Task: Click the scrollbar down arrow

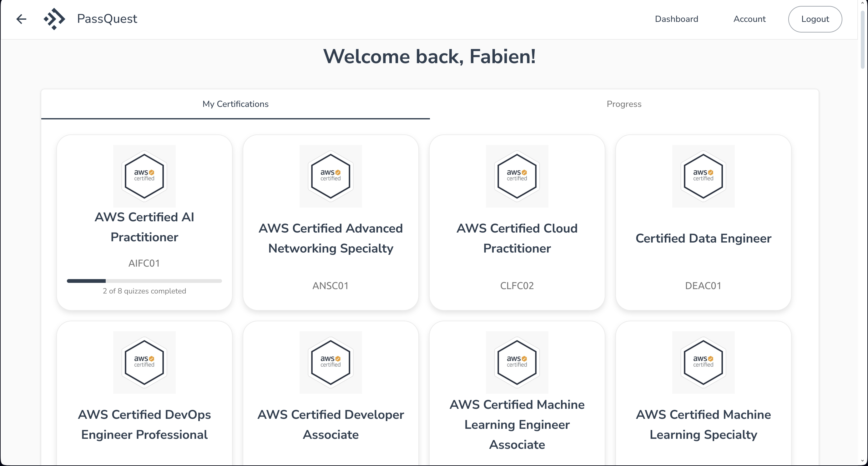Action: tap(863, 461)
